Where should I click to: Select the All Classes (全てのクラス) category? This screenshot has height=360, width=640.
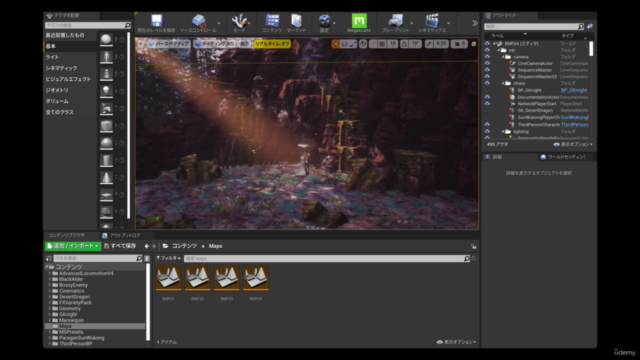[60, 112]
